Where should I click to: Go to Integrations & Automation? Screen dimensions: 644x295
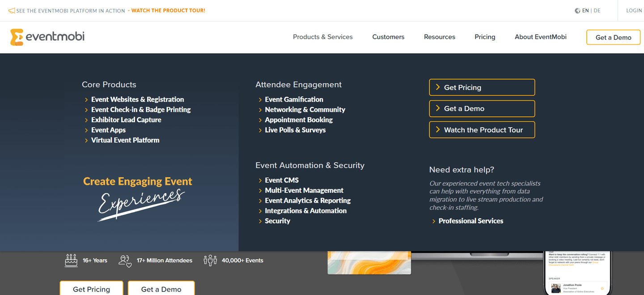tap(306, 211)
